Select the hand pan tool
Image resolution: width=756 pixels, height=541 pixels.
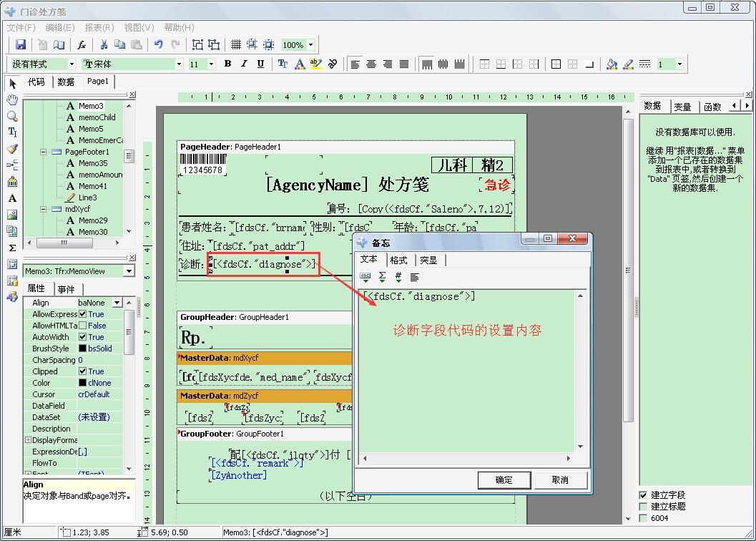tap(13, 100)
